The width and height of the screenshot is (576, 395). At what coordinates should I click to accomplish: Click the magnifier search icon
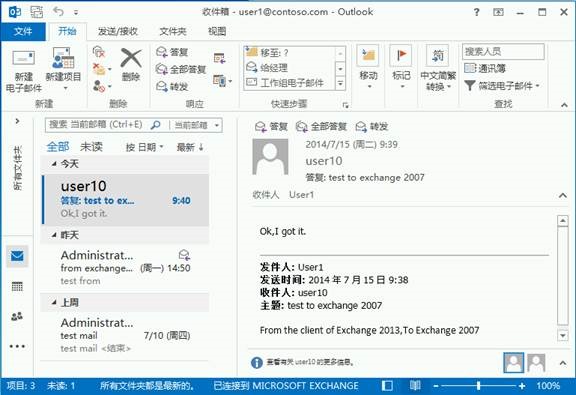point(155,125)
